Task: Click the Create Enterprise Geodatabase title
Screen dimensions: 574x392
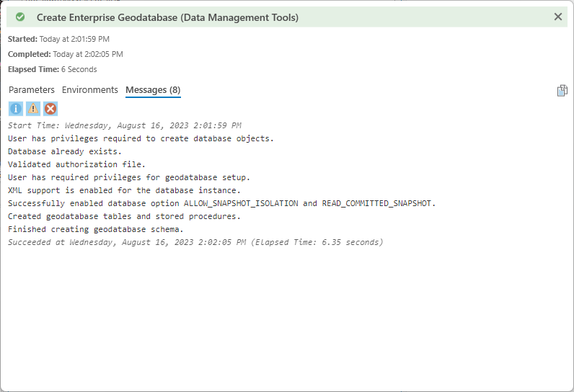Action: pyautogui.click(x=167, y=17)
